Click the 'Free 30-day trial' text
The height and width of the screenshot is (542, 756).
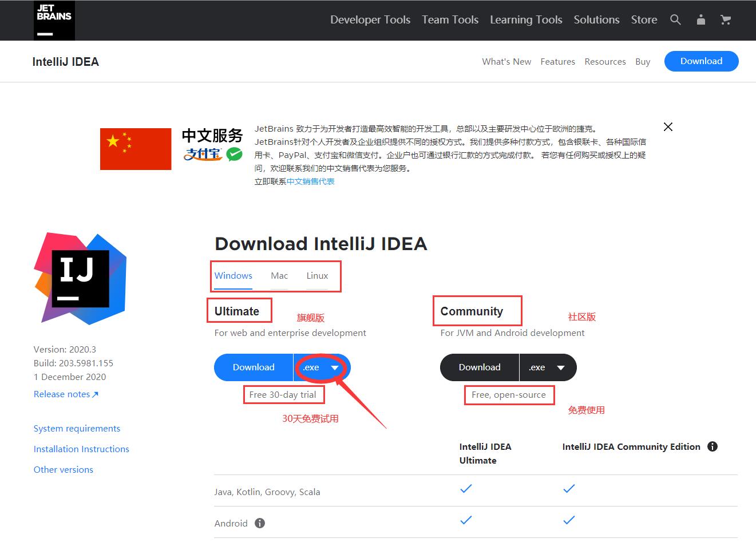click(283, 395)
